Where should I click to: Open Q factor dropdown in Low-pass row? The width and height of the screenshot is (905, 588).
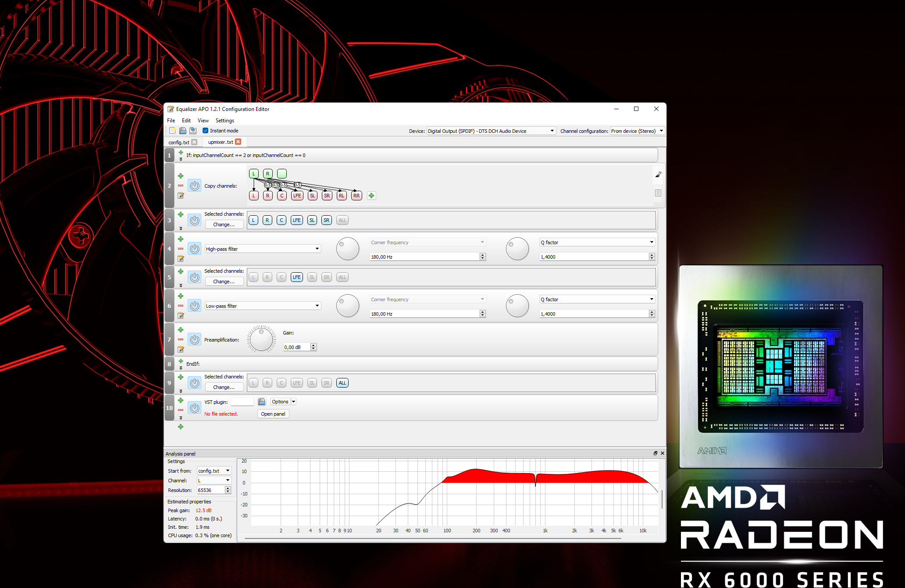coord(597,299)
